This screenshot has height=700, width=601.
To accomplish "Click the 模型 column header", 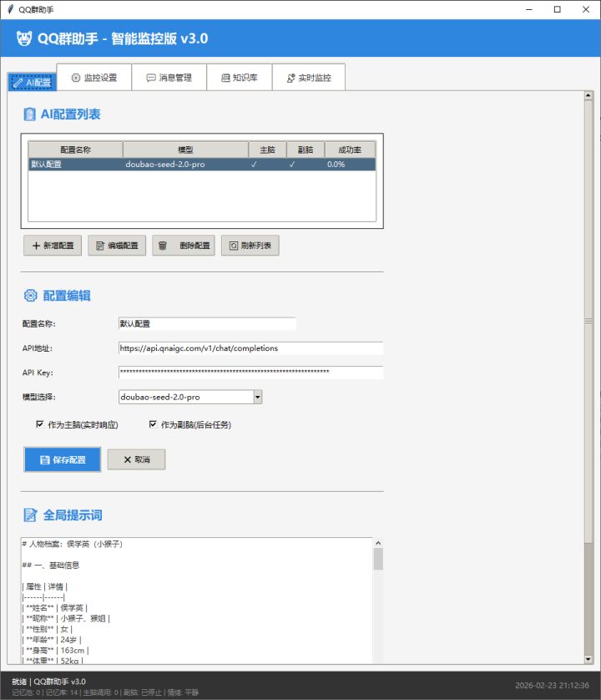I will click(x=185, y=150).
